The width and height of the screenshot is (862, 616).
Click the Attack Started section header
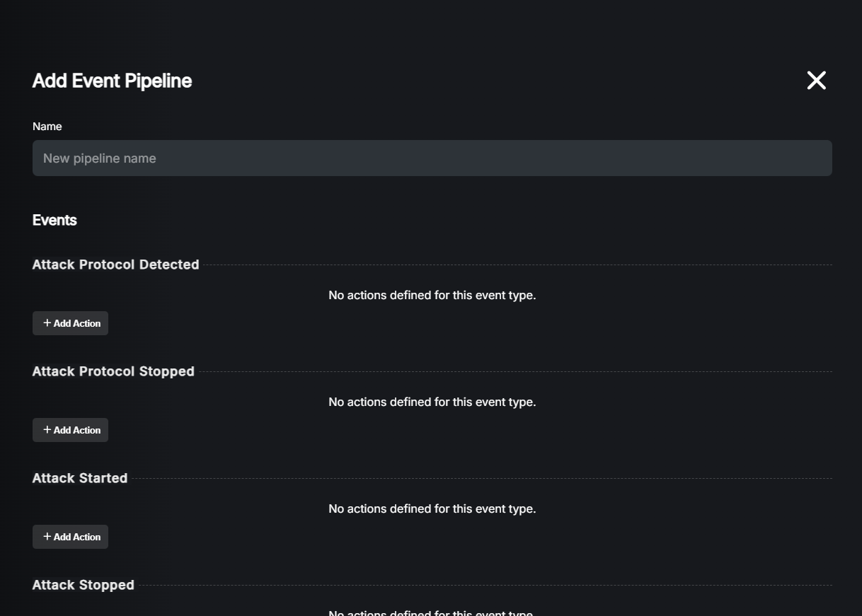click(79, 477)
